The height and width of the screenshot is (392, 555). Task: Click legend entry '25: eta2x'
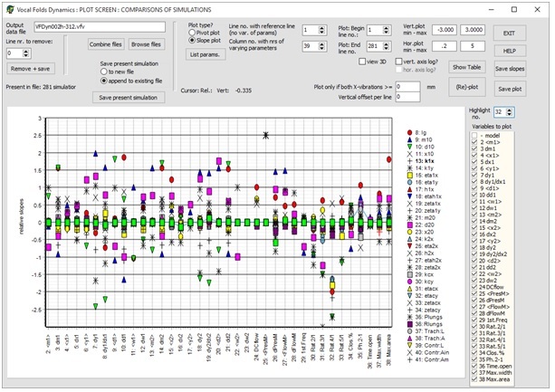point(423,246)
